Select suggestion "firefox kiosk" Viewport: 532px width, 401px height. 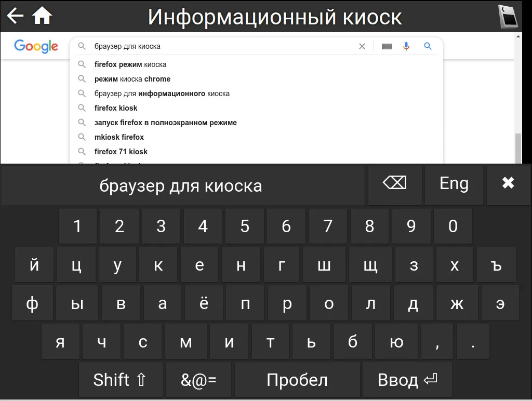coord(256,108)
